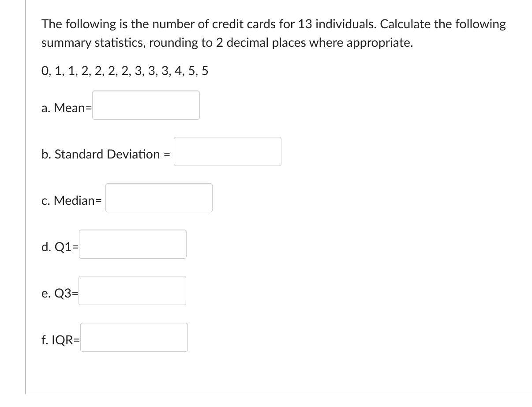Click the Median answer input field
The height and width of the screenshot is (407, 532).
[159, 198]
